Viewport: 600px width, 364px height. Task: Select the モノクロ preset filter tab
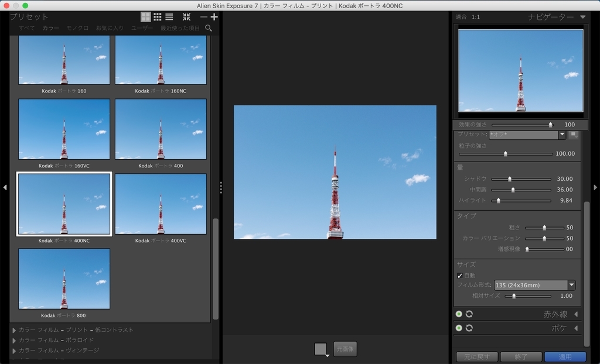pyautogui.click(x=77, y=28)
